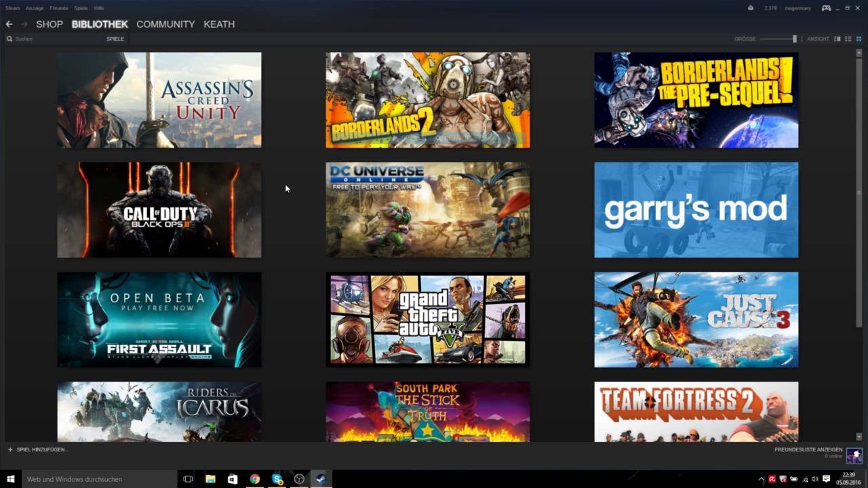Select the DC Universe Online tile
The width and height of the screenshot is (868, 488).
pyautogui.click(x=428, y=210)
